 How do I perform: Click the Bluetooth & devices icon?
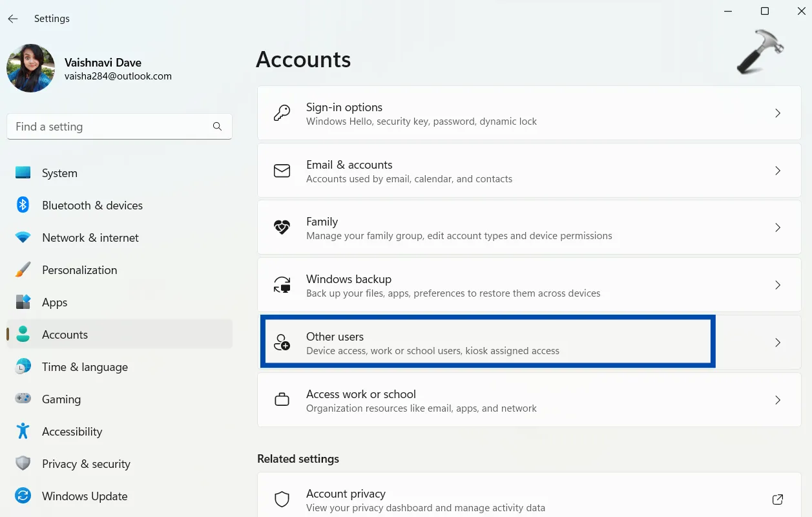pyautogui.click(x=23, y=205)
